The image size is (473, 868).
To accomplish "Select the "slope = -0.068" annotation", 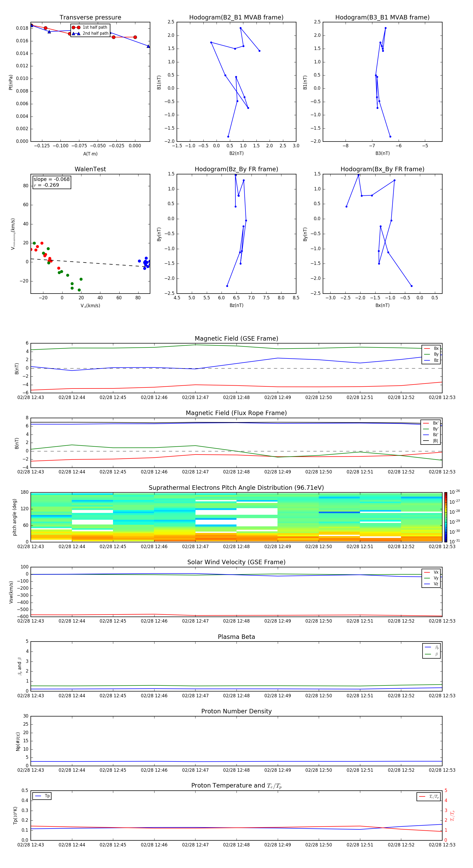I will point(52,179).
